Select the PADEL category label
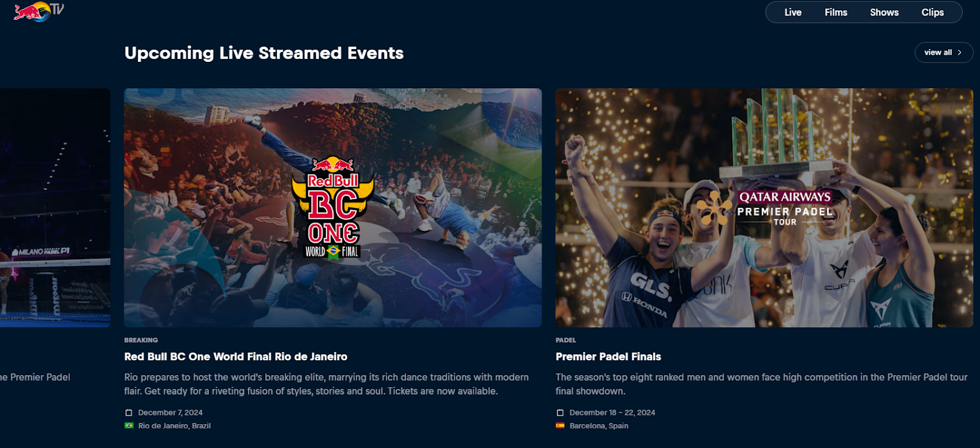 click(x=566, y=340)
